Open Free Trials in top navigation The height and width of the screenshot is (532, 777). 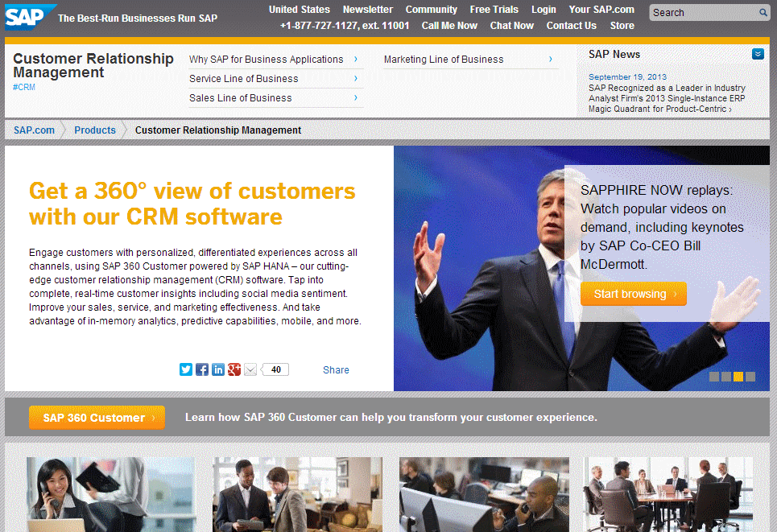click(494, 10)
